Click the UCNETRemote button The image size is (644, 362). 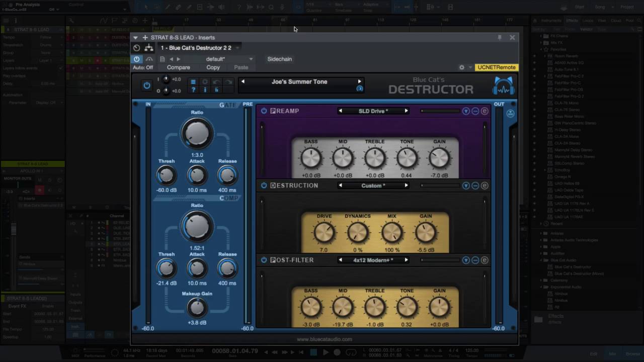496,67
